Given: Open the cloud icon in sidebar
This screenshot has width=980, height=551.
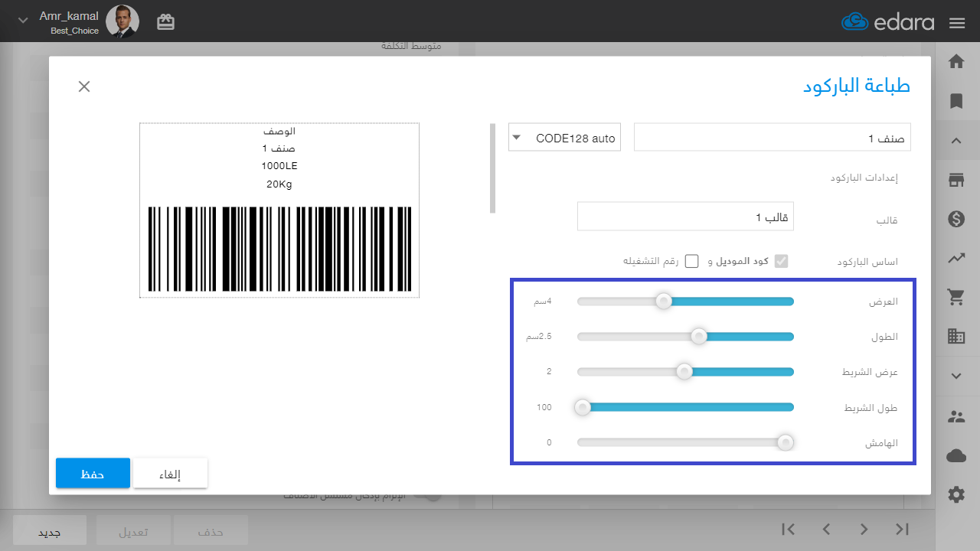Looking at the screenshot, I should pyautogui.click(x=956, y=456).
